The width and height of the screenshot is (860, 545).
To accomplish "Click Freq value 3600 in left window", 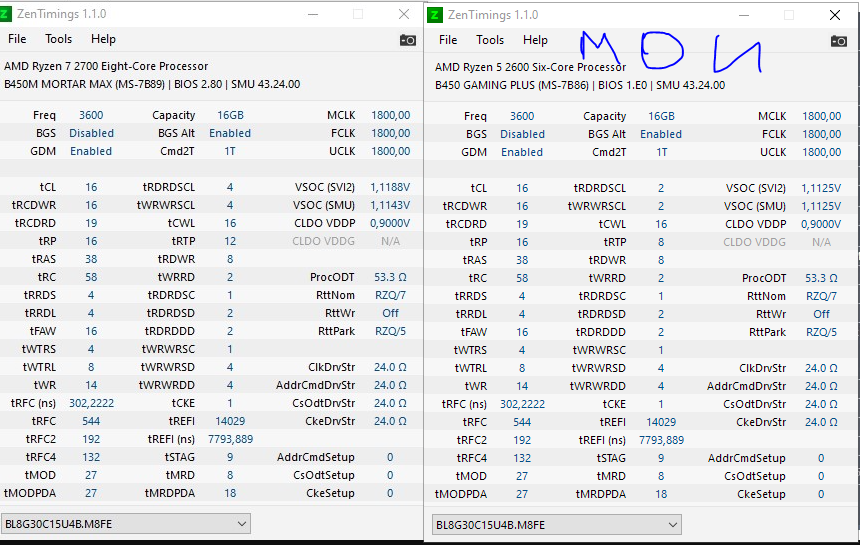I will click(x=91, y=115).
